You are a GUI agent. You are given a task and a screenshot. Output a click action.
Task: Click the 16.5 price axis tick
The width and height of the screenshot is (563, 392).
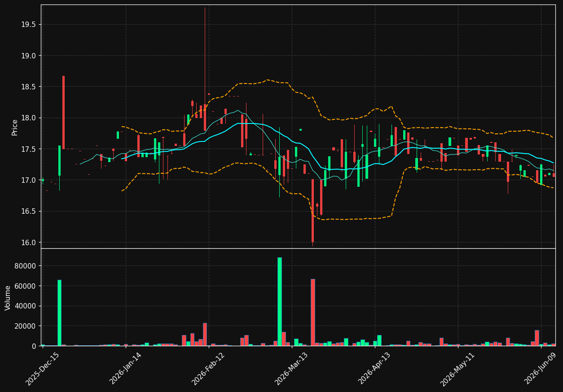click(x=28, y=211)
